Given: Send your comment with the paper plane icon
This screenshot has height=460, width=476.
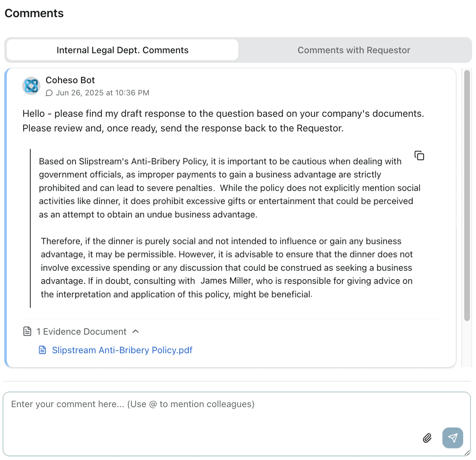Looking at the screenshot, I should tap(453, 437).
